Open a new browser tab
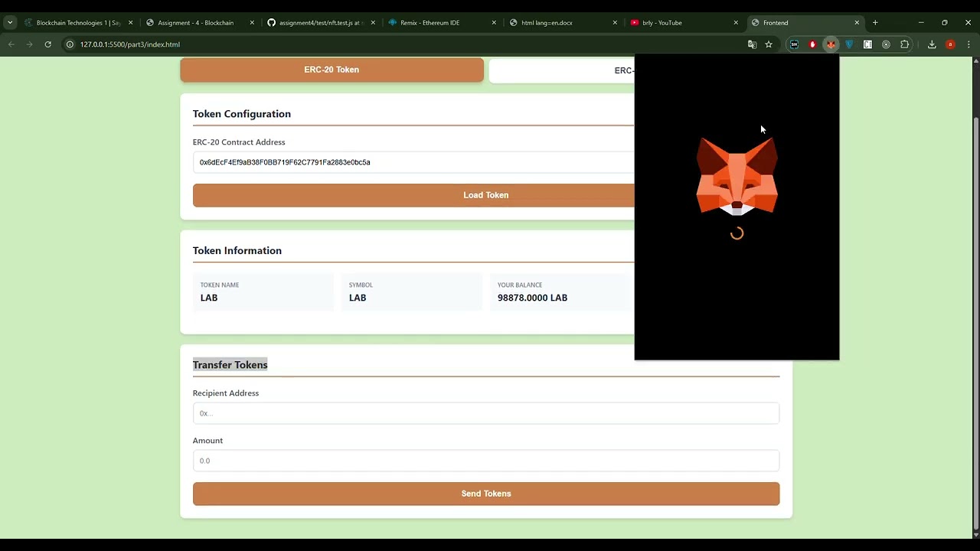This screenshot has width=980, height=551. click(x=875, y=22)
